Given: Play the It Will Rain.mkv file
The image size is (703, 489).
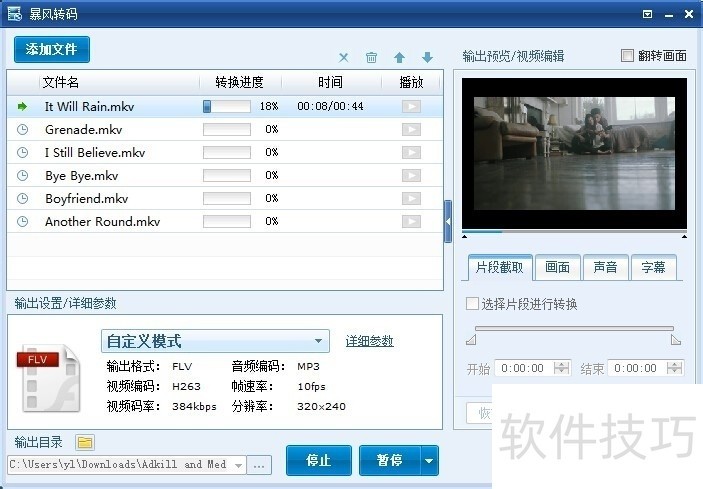Looking at the screenshot, I should coord(411,106).
